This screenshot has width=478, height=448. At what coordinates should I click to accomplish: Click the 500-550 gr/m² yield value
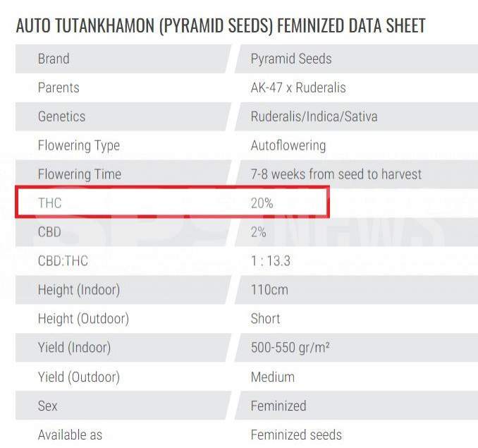290,348
